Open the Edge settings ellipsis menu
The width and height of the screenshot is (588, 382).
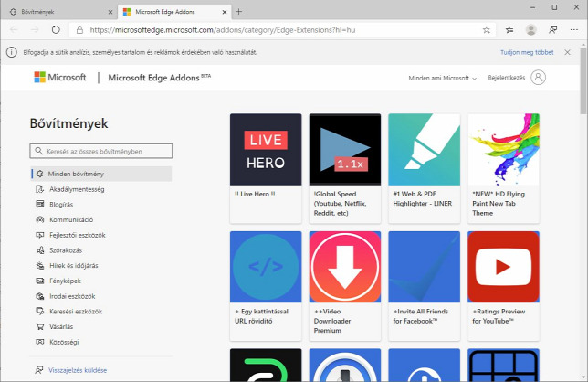pos(574,29)
